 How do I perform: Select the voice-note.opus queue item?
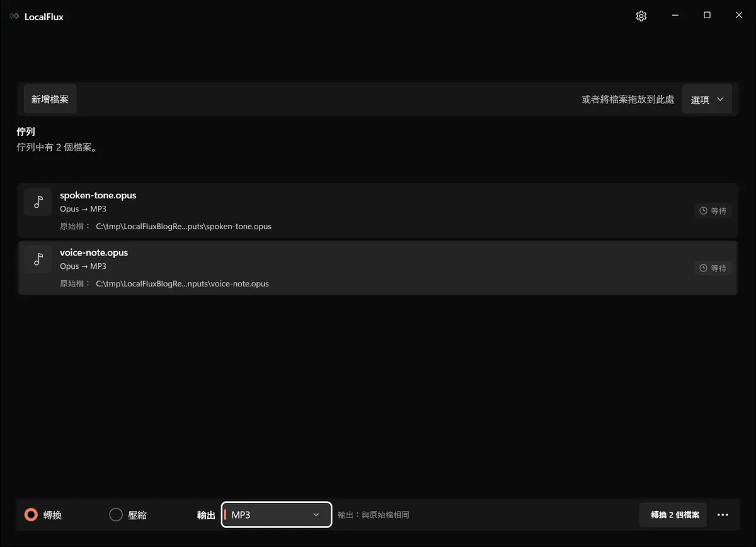tap(378, 268)
